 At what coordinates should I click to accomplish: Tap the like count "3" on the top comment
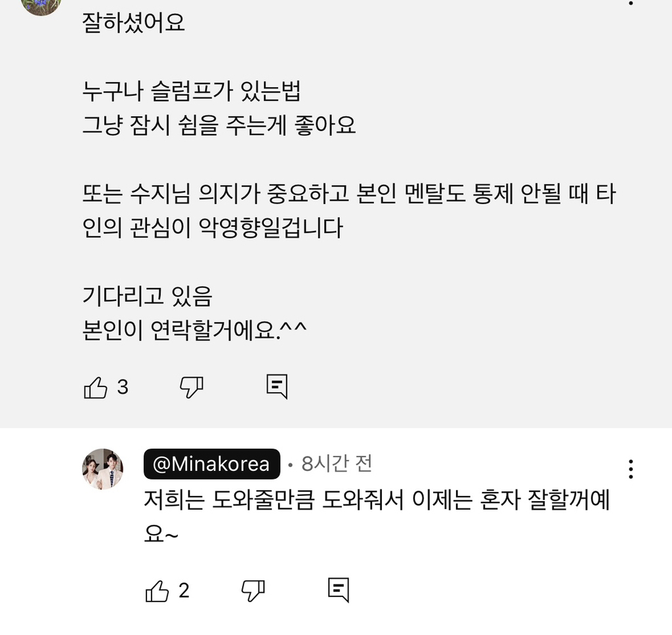click(x=123, y=388)
